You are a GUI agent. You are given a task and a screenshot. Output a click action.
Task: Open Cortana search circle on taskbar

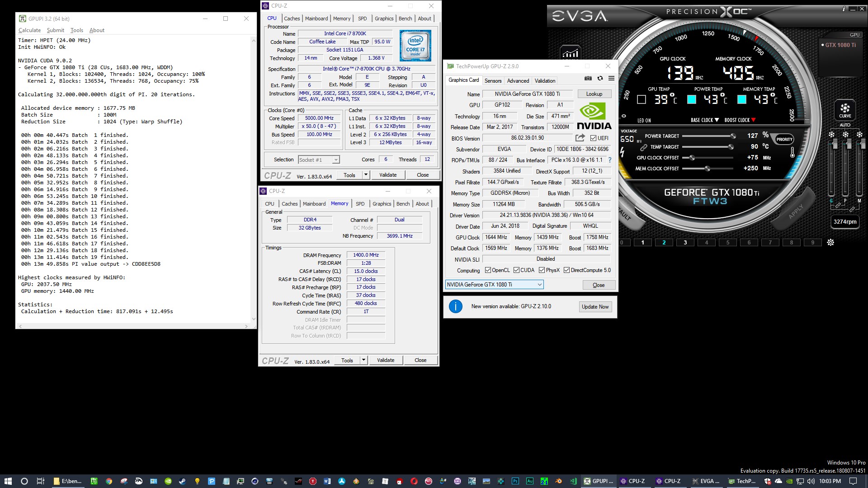(x=24, y=481)
